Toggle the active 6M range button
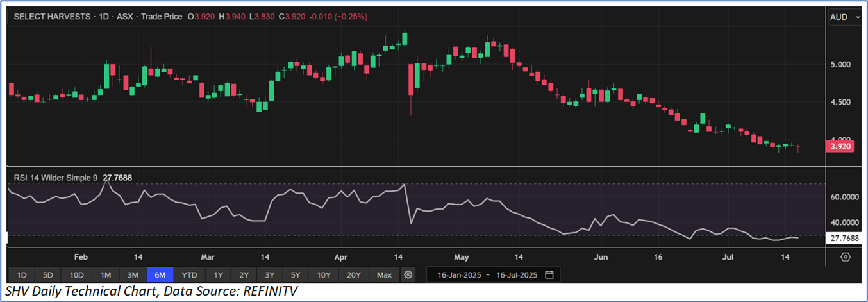 [x=160, y=275]
